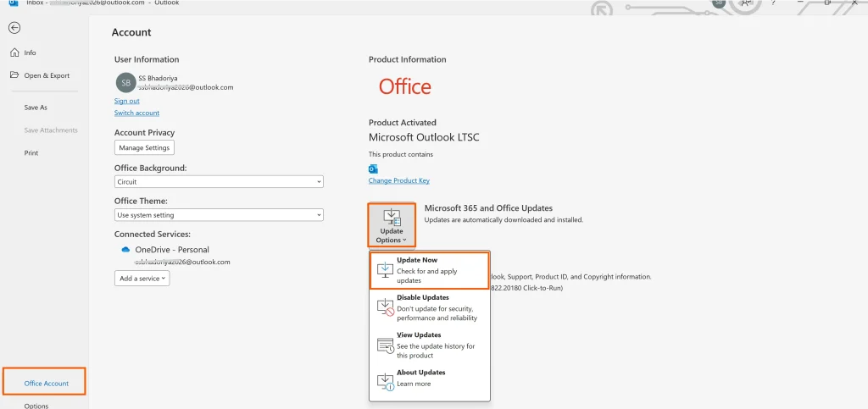Choose Disable Updates from the menu

click(430, 308)
